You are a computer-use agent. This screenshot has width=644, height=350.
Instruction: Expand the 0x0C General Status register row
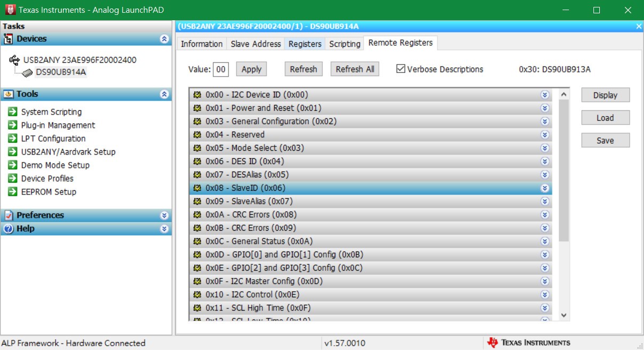pos(544,241)
